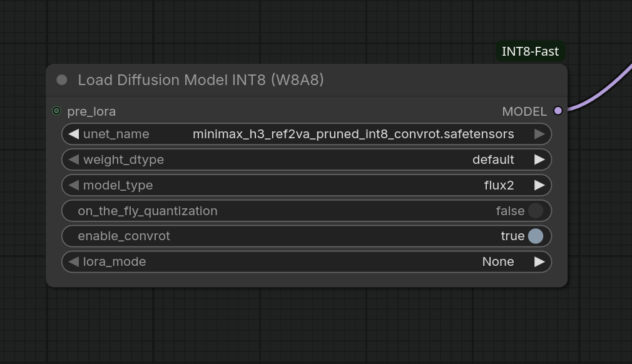The height and width of the screenshot is (364, 632).
Task: Toggle enable_convrot switch off
Action: pyautogui.click(x=535, y=236)
